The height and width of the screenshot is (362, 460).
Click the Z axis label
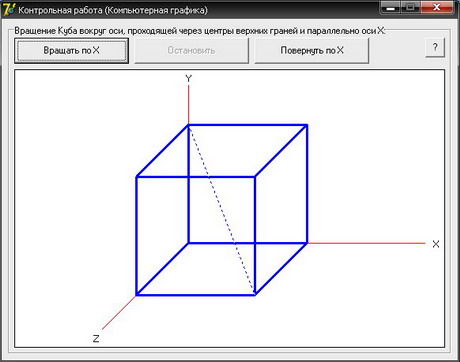pos(96,339)
